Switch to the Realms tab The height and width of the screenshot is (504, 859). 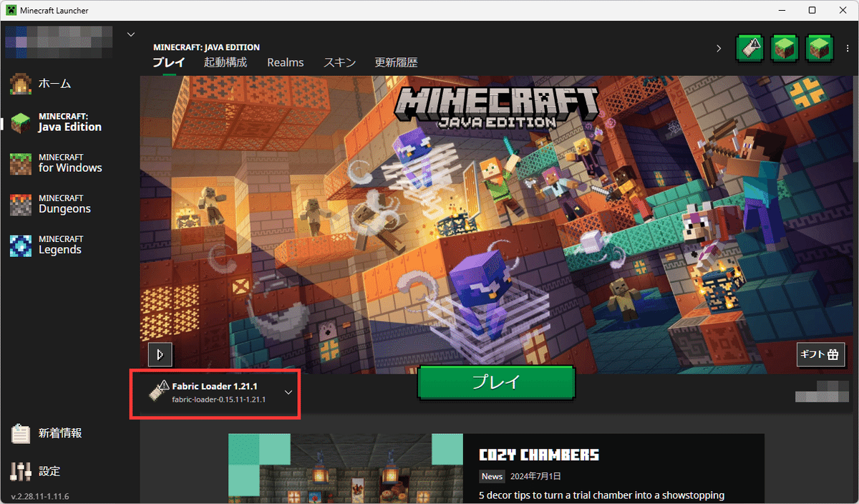[x=286, y=62]
